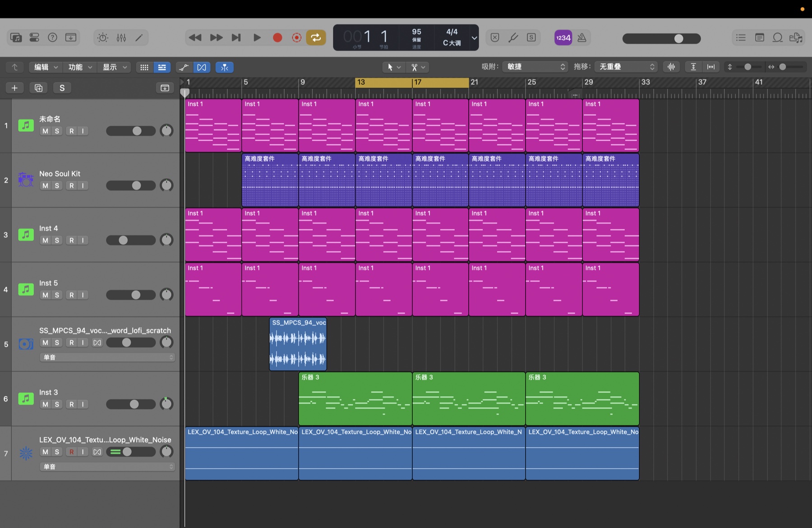Screen dimensions: 812x528
Task: Open the 功能 menu
Action: (80, 67)
